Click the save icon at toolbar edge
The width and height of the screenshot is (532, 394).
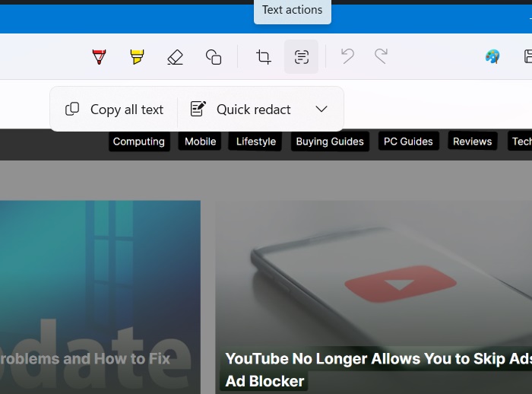click(x=527, y=56)
